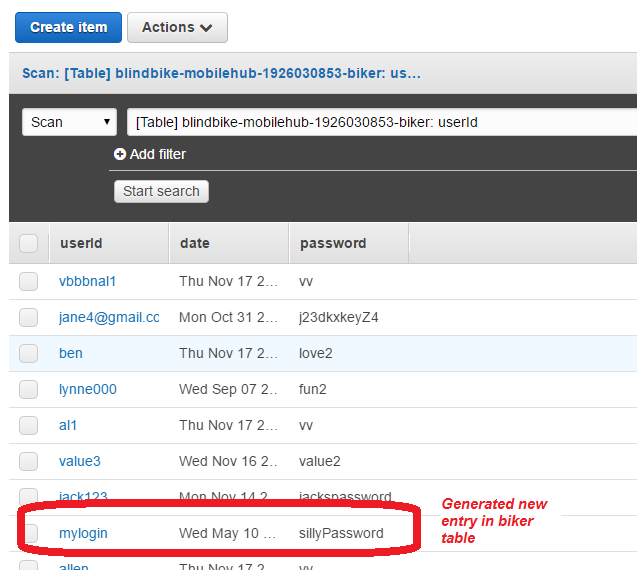The image size is (637, 570).
Task: Tick the checkbox for lynne000 row
Action: pos(29,389)
